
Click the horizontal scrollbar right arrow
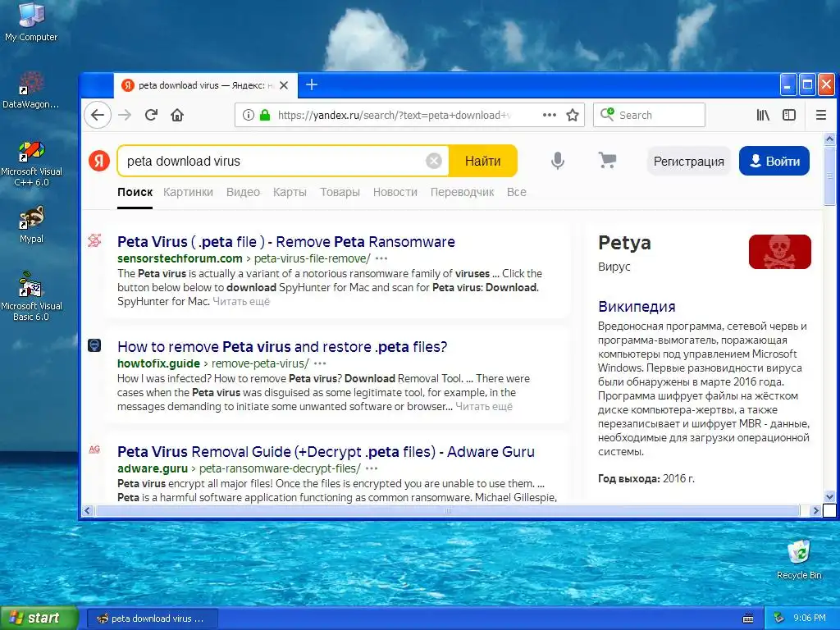(816, 510)
